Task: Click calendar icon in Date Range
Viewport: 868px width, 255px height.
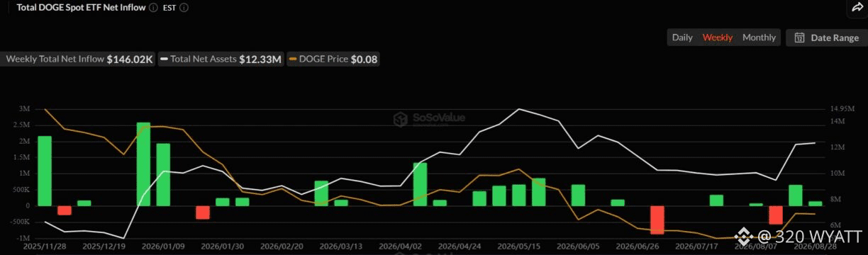Action: click(x=799, y=38)
